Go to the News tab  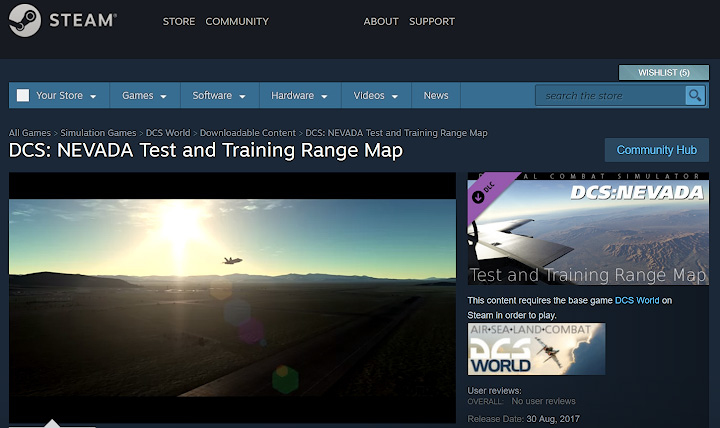point(436,96)
